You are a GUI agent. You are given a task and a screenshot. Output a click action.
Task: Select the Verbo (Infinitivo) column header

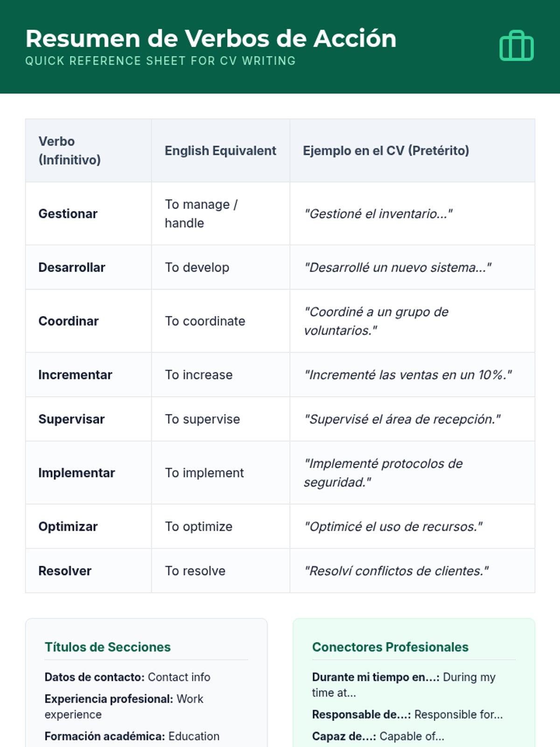[70, 150]
